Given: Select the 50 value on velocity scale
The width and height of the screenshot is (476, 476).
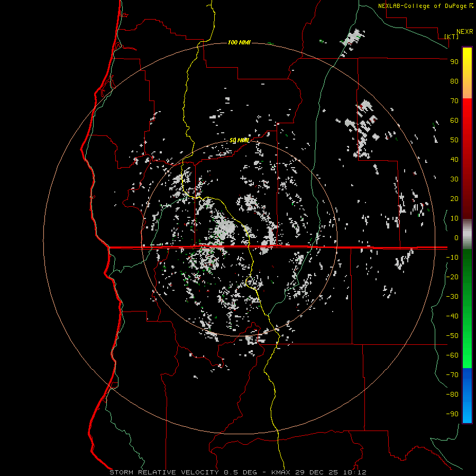Looking at the screenshot, I should [x=454, y=140].
